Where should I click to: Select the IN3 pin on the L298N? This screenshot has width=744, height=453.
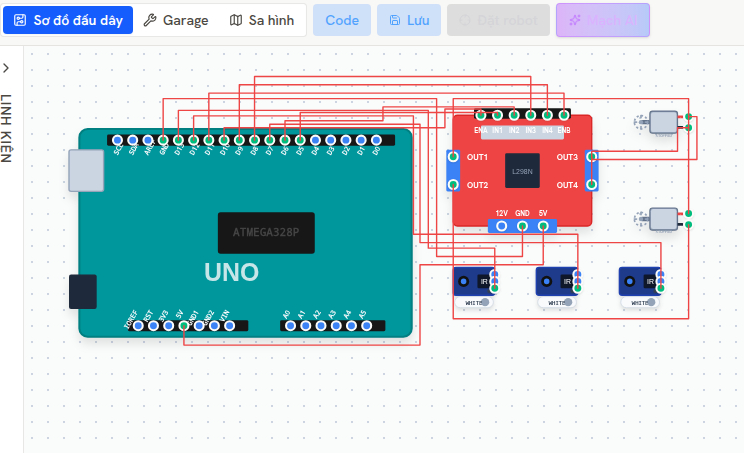tap(530, 115)
